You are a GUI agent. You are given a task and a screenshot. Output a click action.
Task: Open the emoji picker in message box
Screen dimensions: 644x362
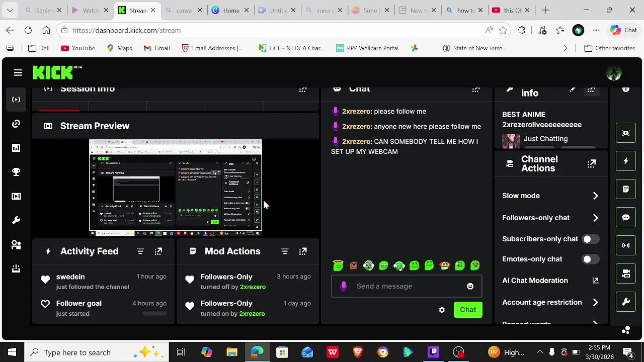470,287
